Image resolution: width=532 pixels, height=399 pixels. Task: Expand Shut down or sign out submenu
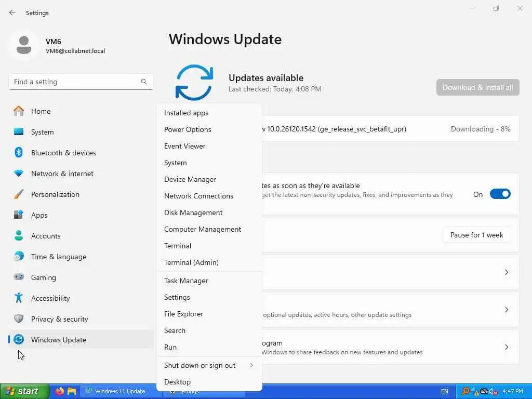[209, 365]
